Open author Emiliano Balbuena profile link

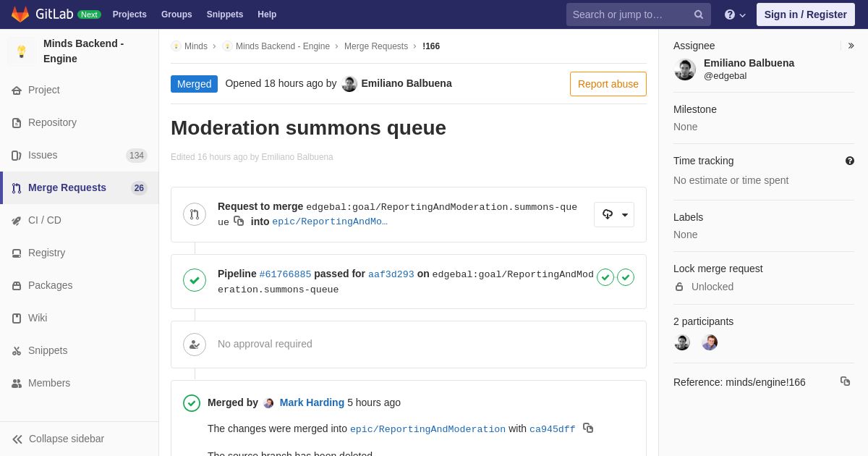click(407, 83)
